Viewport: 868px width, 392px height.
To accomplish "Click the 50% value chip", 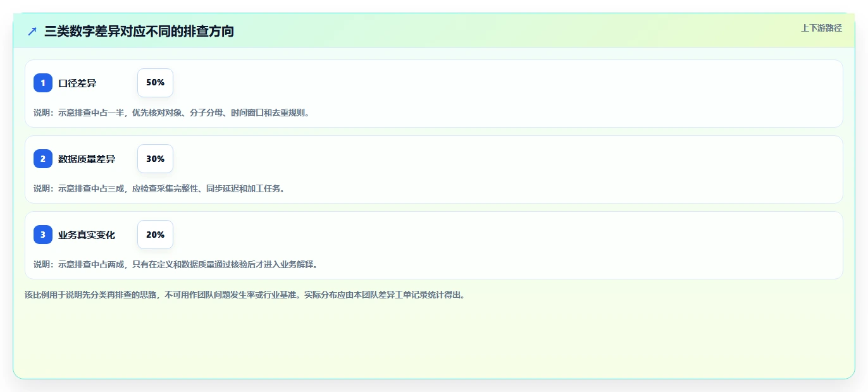I will 155,83.
